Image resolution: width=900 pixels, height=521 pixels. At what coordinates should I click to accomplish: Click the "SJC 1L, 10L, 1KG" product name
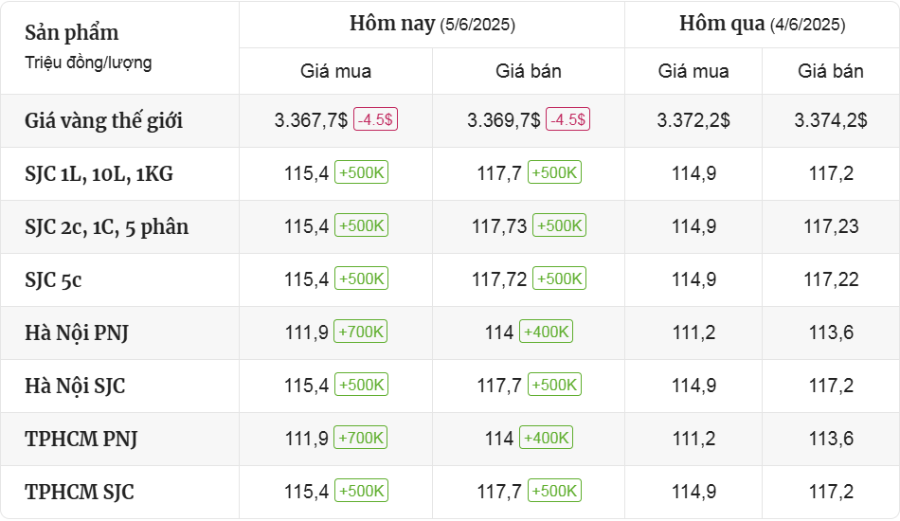click(99, 174)
